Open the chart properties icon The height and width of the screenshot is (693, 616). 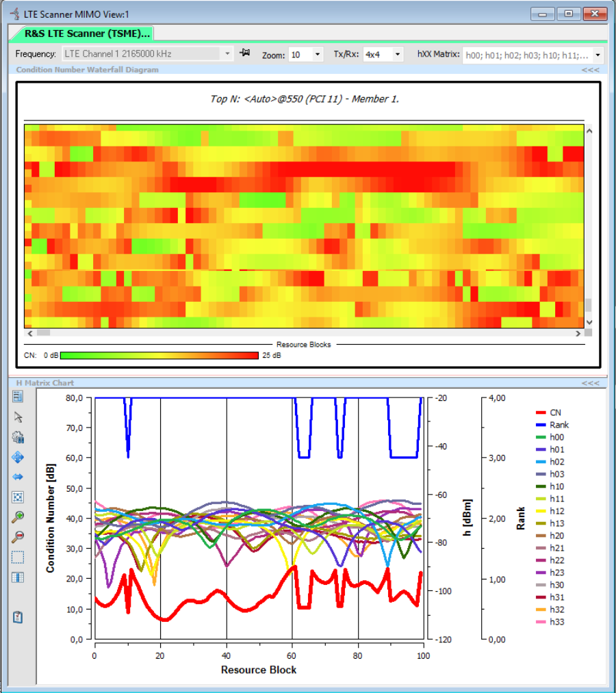pos(17,397)
